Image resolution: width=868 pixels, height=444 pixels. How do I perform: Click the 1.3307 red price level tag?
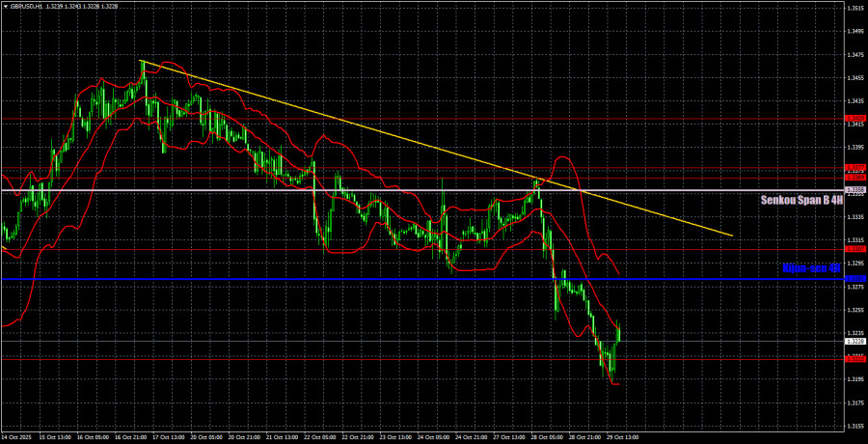854,250
